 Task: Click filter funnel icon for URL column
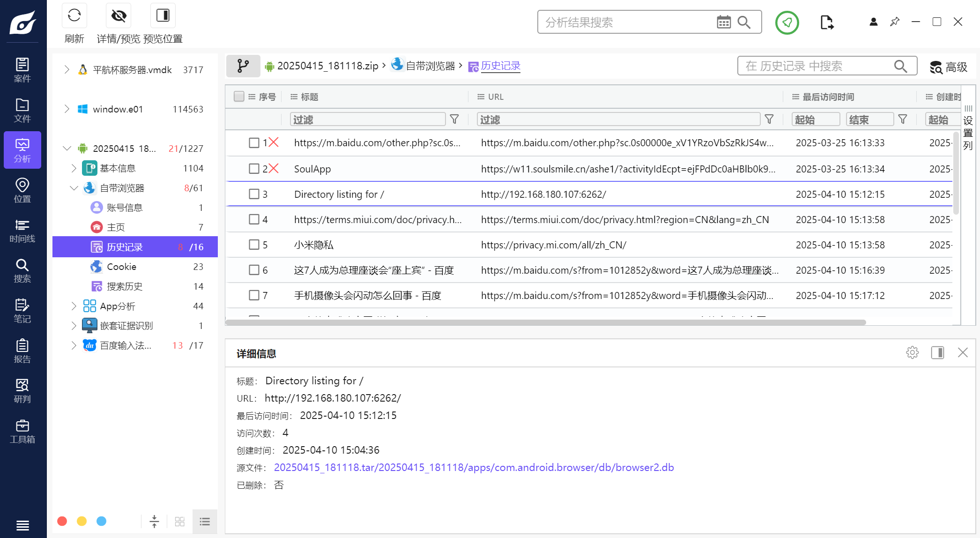click(x=769, y=120)
